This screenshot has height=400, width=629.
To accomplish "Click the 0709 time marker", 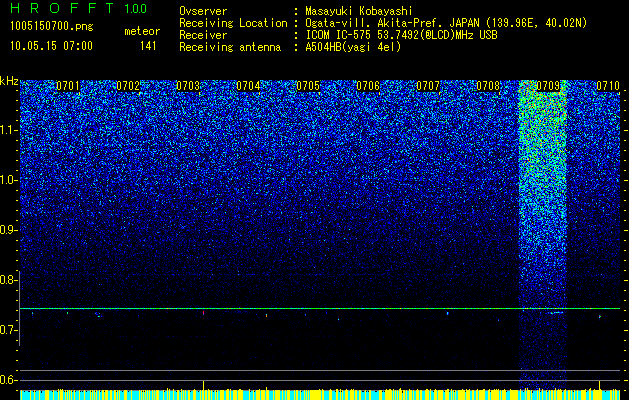I will click(x=548, y=86).
